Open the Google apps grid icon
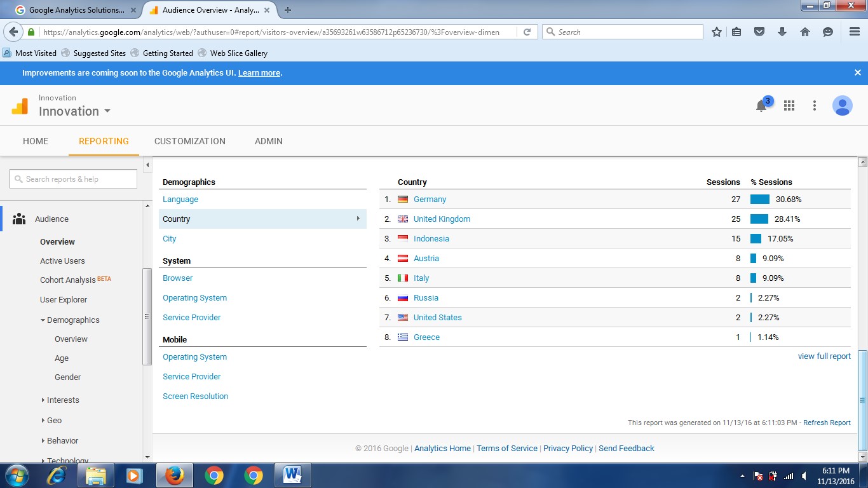868x488 pixels. pyautogui.click(x=789, y=105)
